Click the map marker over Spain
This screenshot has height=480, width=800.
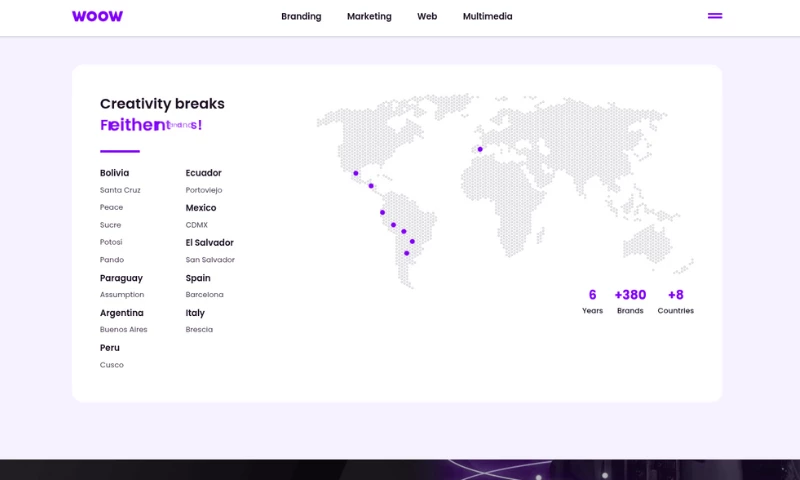pyautogui.click(x=480, y=149)
